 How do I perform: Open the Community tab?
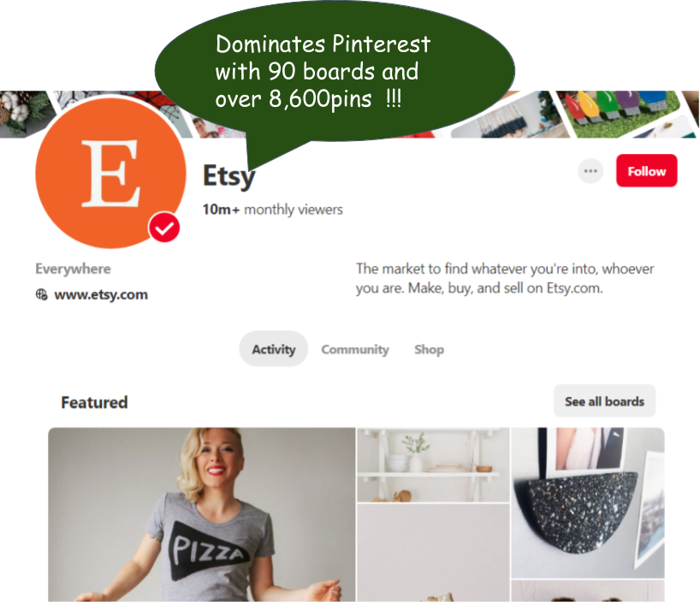(x=355, y=350)
